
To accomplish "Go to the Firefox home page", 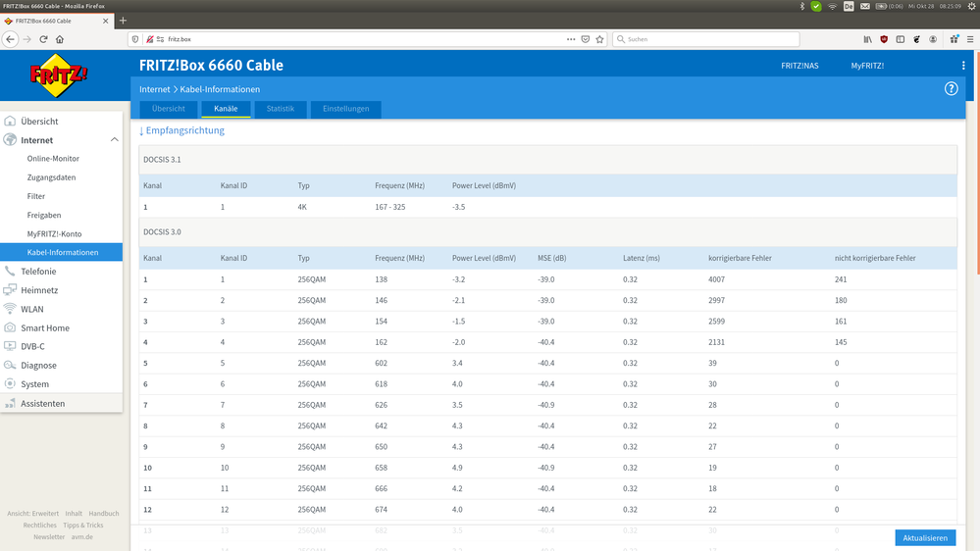I will coord(60,39).
